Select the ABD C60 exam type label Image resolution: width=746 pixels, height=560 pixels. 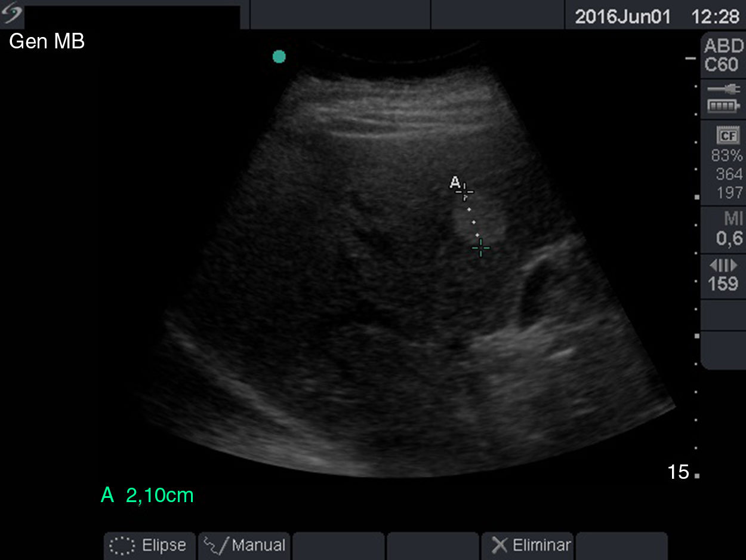click(x=723, y=55)
